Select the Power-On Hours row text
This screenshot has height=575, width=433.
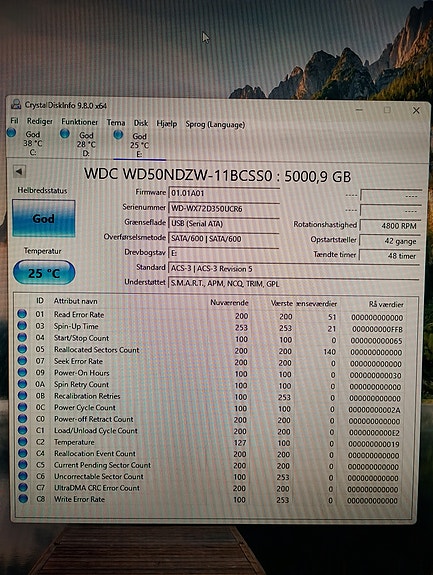pos(81,373)
